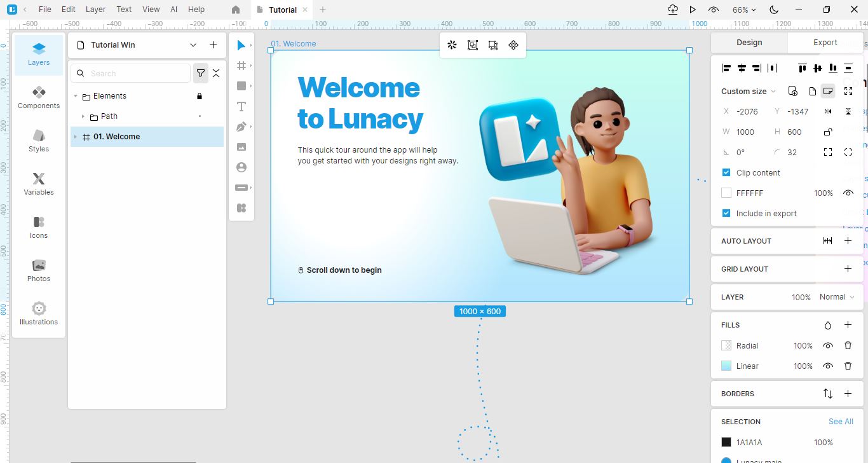Toggle landscape orientation button
Viewport: 868px width, 463px height.
point(828,91)
